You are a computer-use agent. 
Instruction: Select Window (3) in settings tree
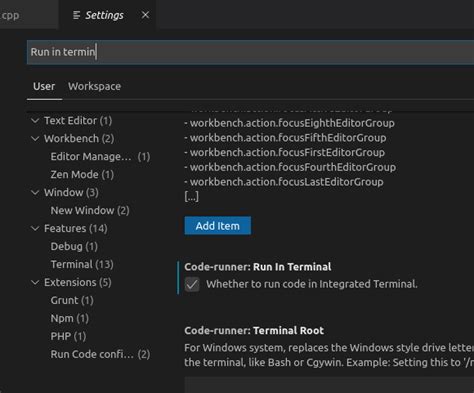pos(71,193)
